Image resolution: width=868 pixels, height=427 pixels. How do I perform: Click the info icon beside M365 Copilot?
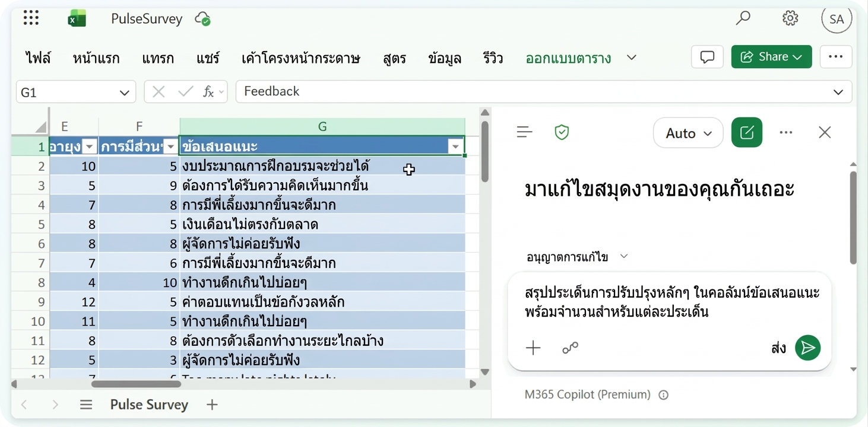click(x=664, y=395)
